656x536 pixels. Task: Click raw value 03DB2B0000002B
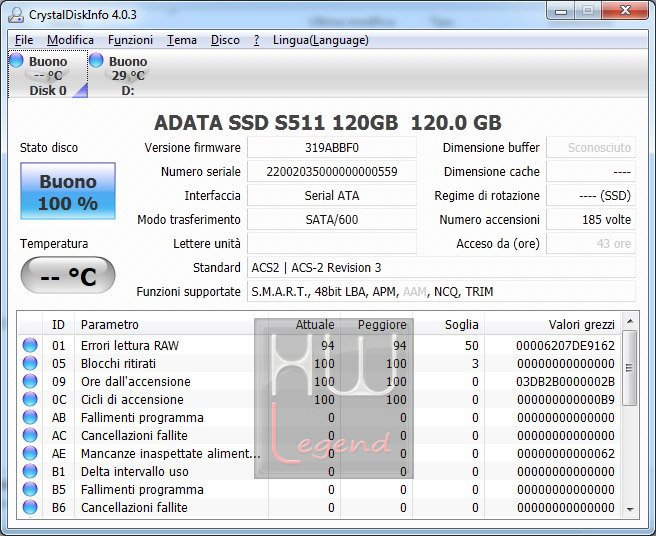pos(565,381)
